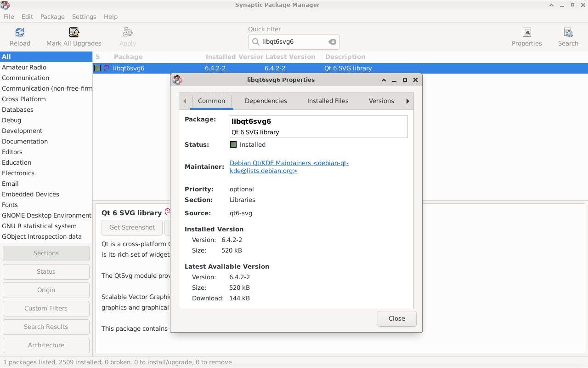Click the magnifier icon in quick filter
The image size is (588, 368).
coord(255,41)
